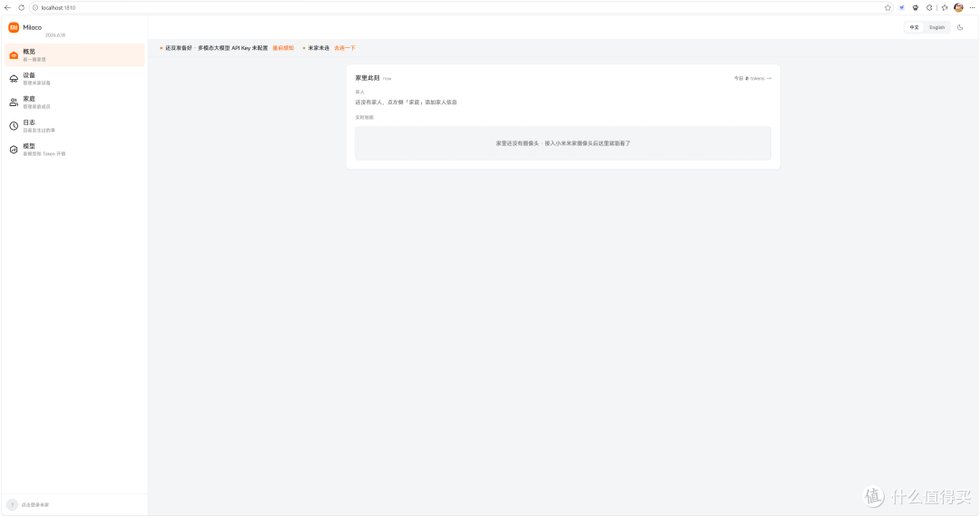The image size is (980, 517).
Task: Click the 还没有家人 hint text
Action: (407, 102)
